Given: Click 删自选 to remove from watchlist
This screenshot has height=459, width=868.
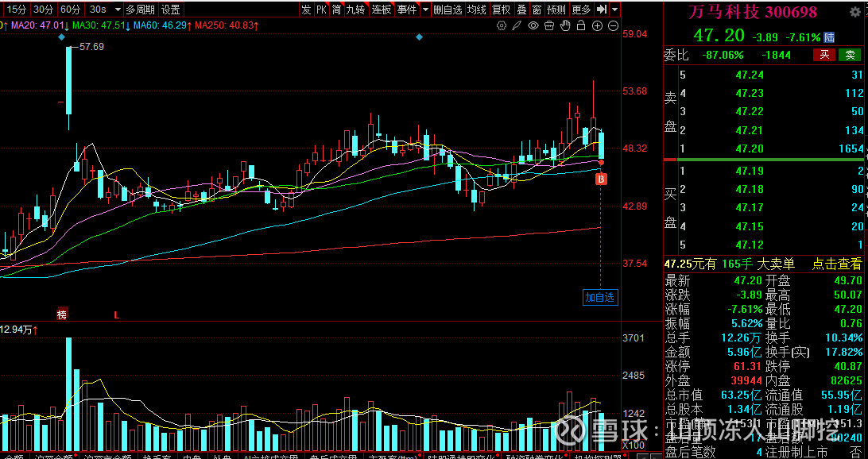Looking at the screenshot, I should tap(448, 10).
